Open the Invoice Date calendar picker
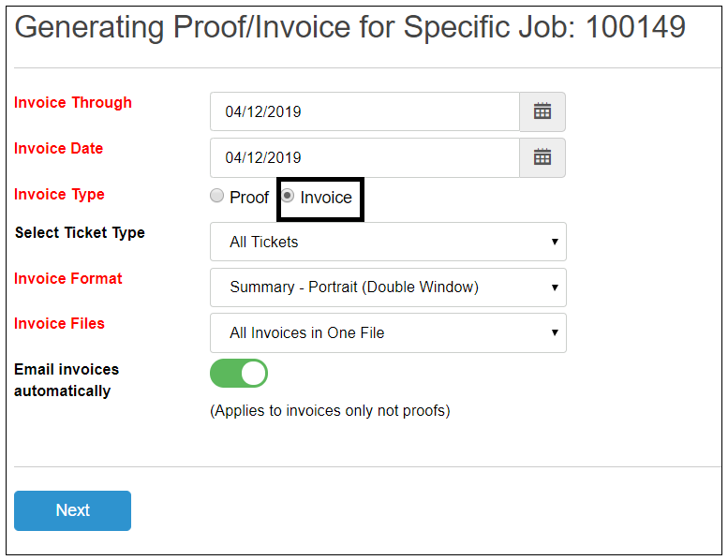This screenshot has height=560, width=728. pos(542,157)
